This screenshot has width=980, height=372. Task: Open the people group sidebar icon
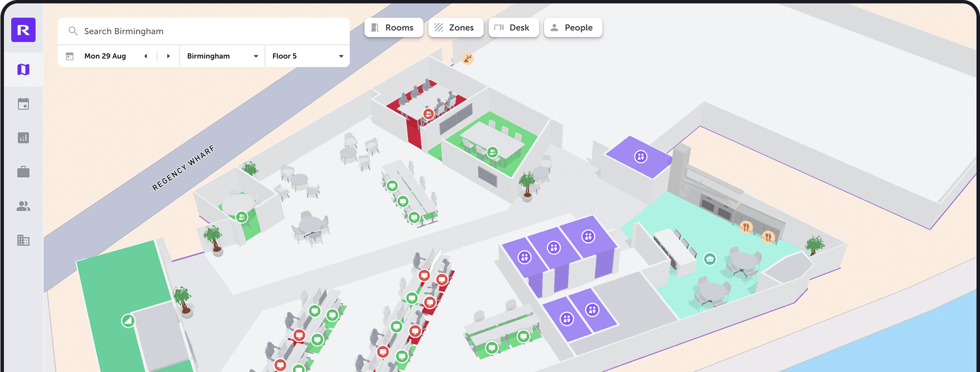(23, 206)
